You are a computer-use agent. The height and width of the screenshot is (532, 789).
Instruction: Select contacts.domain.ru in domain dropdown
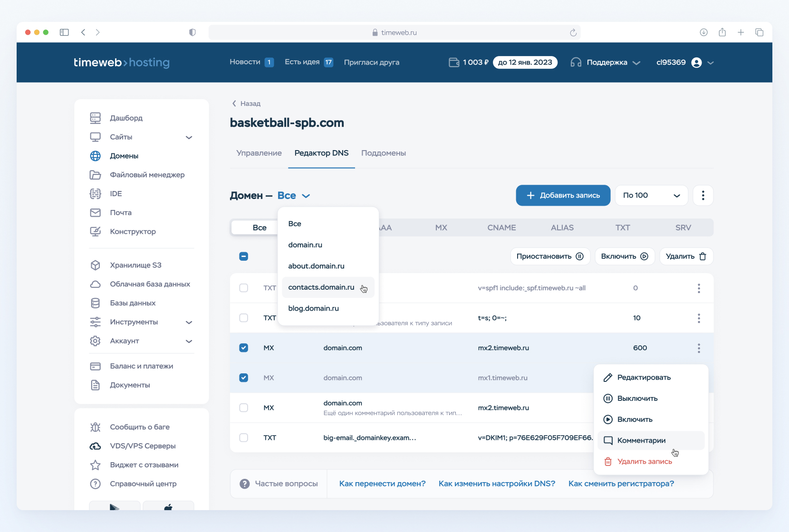click(328, 287)
